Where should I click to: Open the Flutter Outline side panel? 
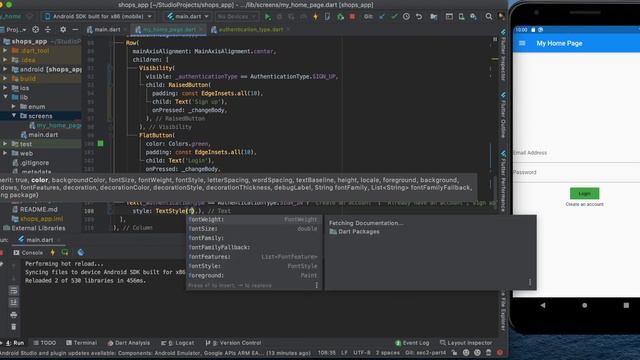point(503,115)
